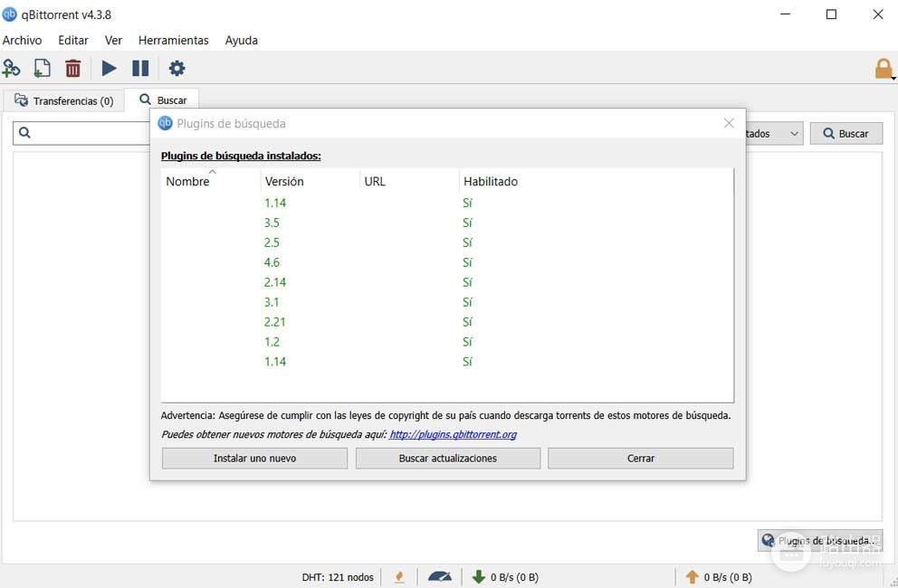This screenshot has height=588, width=898.
Task: Click the DHT: 121 nodos status text
Action: 338,577
